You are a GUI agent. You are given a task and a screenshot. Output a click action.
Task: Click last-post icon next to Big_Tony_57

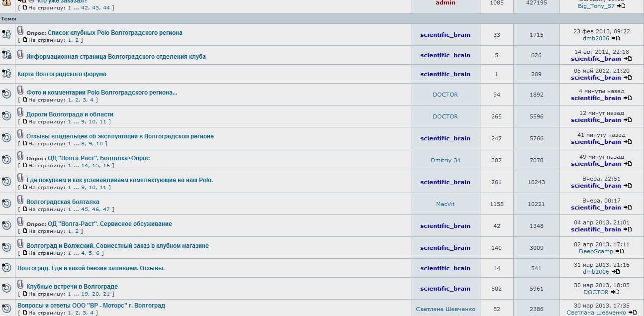622,6
